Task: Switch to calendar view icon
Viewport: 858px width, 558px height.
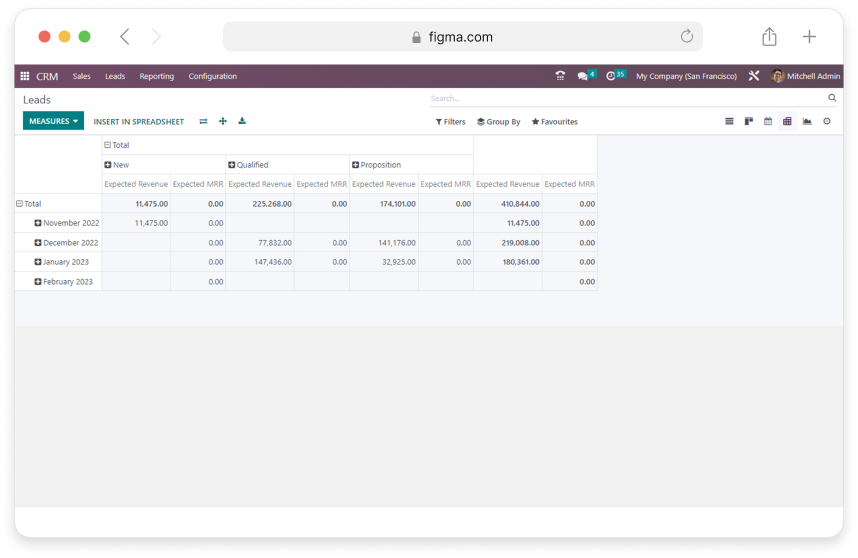Action: coord(768,121)
